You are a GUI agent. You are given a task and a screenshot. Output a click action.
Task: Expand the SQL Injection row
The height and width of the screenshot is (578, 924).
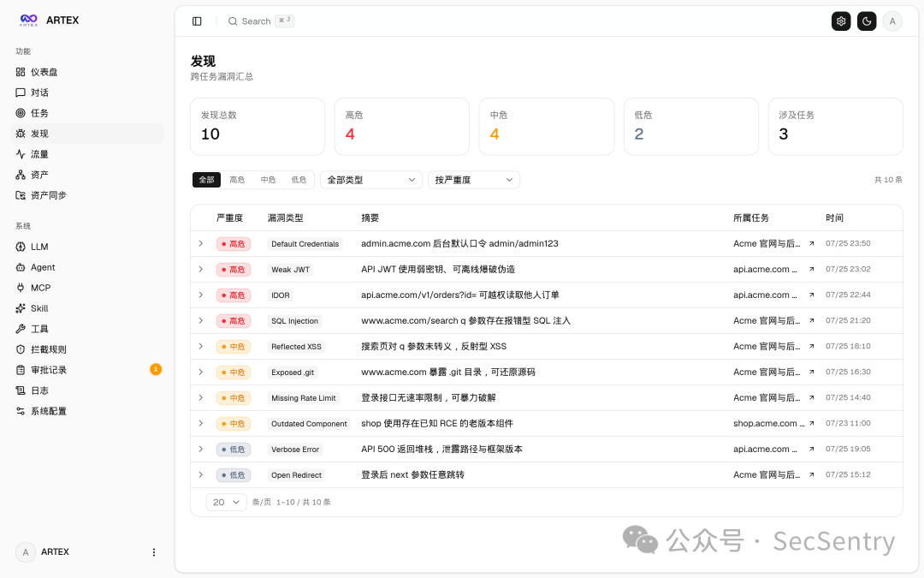coord(201,321)
